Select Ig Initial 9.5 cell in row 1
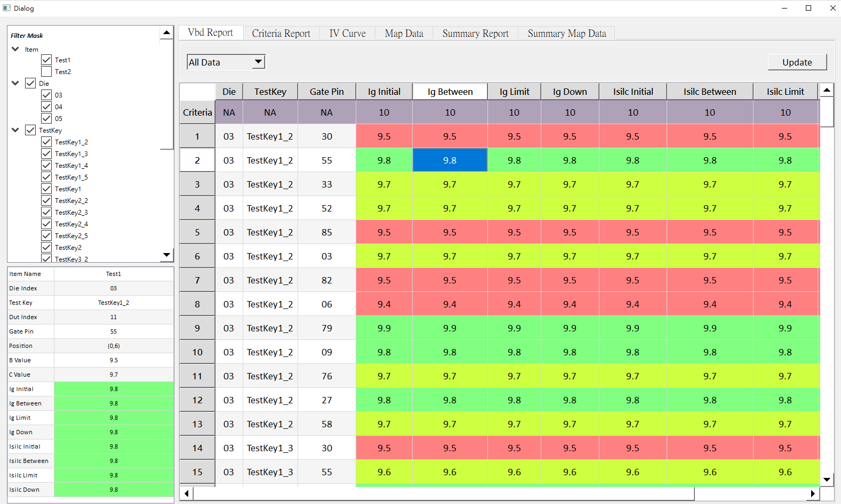841x504 pixels. 384,136
